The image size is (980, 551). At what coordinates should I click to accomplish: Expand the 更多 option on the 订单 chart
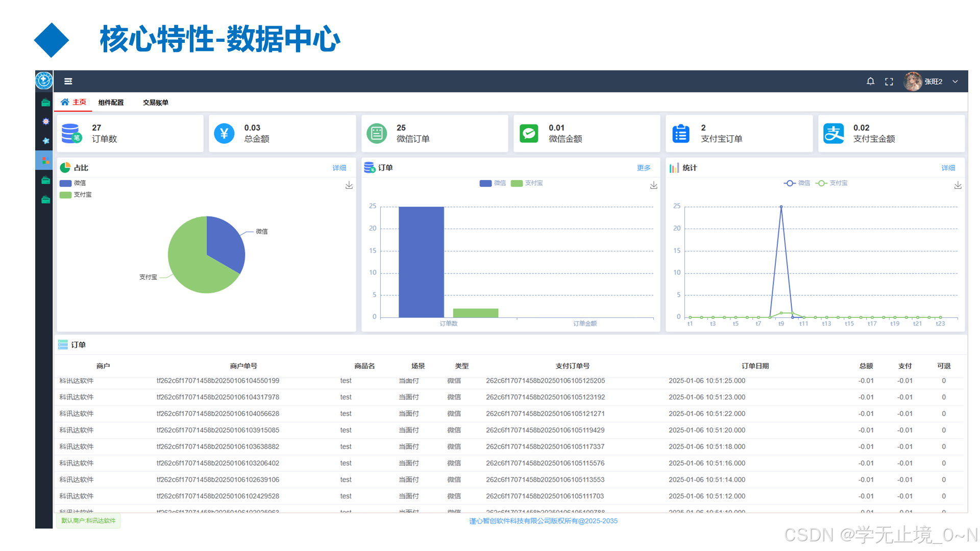(643, 167)
